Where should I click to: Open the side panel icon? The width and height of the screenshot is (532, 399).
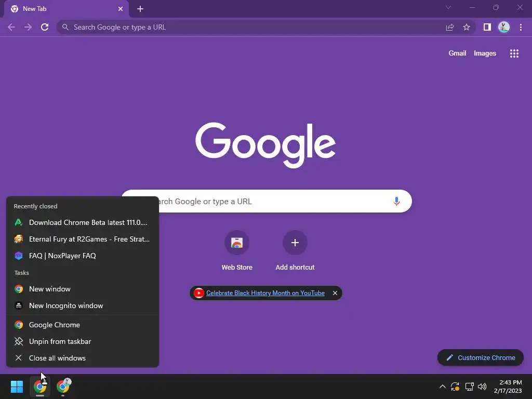coord(487,27)
